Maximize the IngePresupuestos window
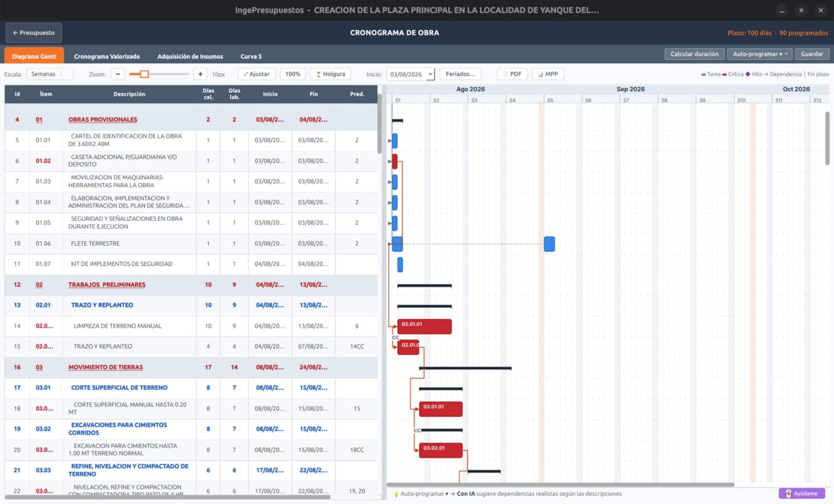The image size is (834, 504). tap(801, 10)
